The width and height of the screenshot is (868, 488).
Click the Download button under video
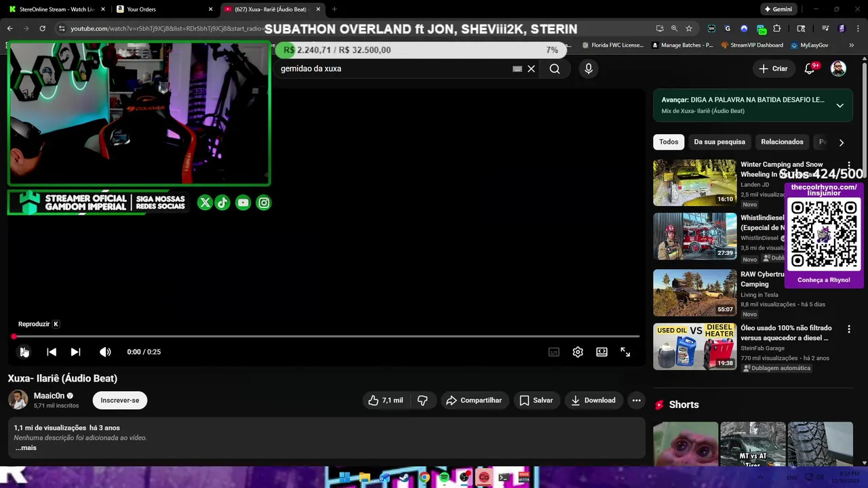coord(593,401)
